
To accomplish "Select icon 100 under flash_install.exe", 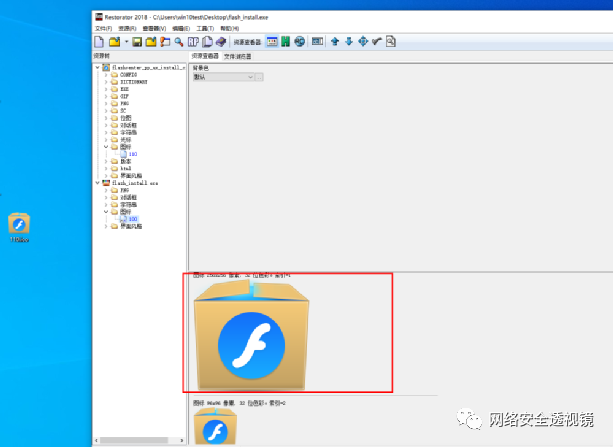I will point(133,219).
